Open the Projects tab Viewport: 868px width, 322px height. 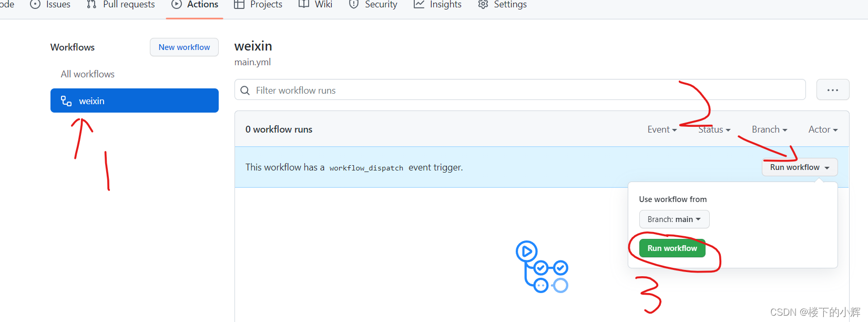pyautogui.click(x=258, y=5)
